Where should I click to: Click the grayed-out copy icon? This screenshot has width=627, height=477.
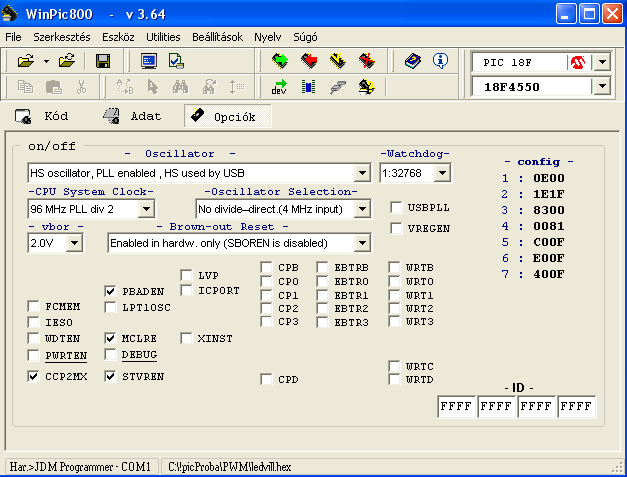click(26, 87)
